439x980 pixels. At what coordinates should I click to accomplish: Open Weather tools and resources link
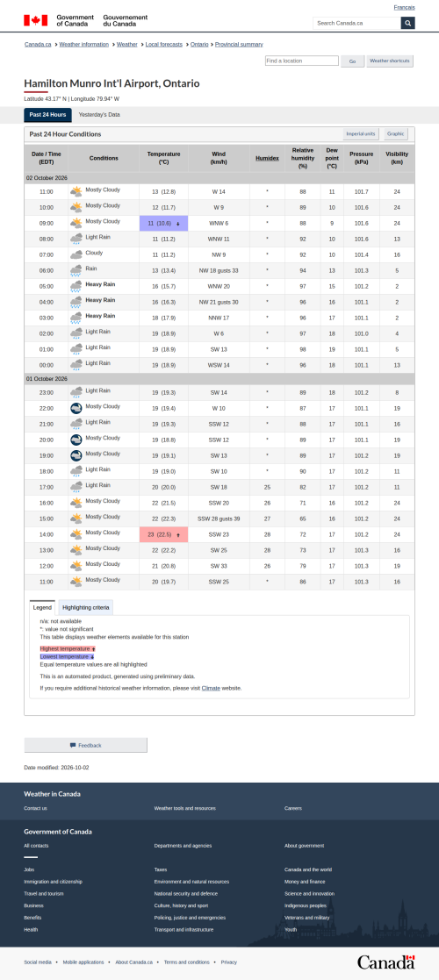pos(185,808)
